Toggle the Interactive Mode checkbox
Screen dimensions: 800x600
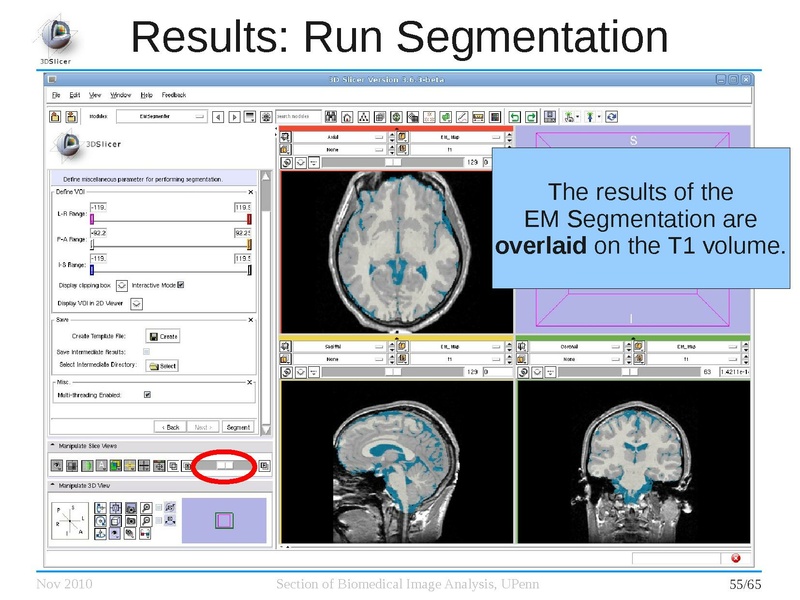(x=180, y=286)
